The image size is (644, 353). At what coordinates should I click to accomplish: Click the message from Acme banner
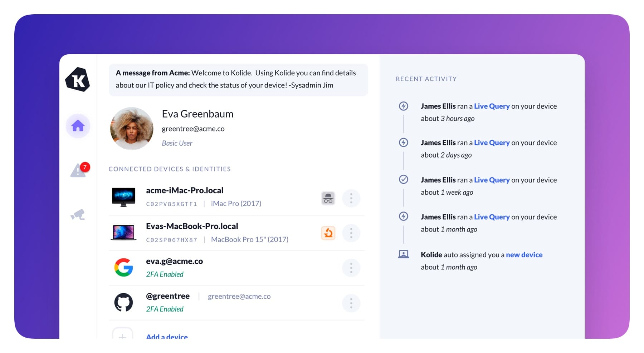click(238, 79)
